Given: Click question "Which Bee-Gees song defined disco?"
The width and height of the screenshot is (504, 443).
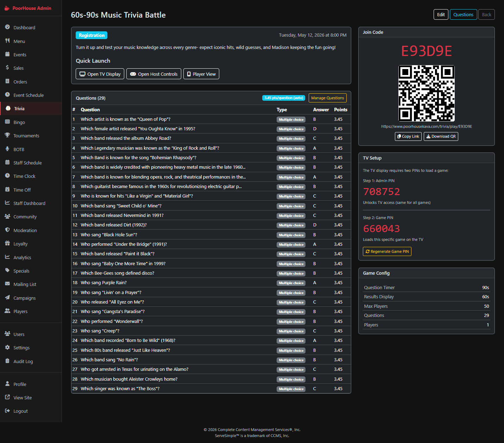Looking at the screenshot, I should 117,273.
